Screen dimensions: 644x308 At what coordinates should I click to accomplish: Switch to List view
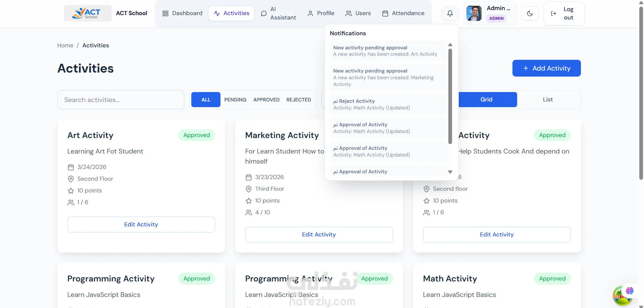tap(548, 99)
